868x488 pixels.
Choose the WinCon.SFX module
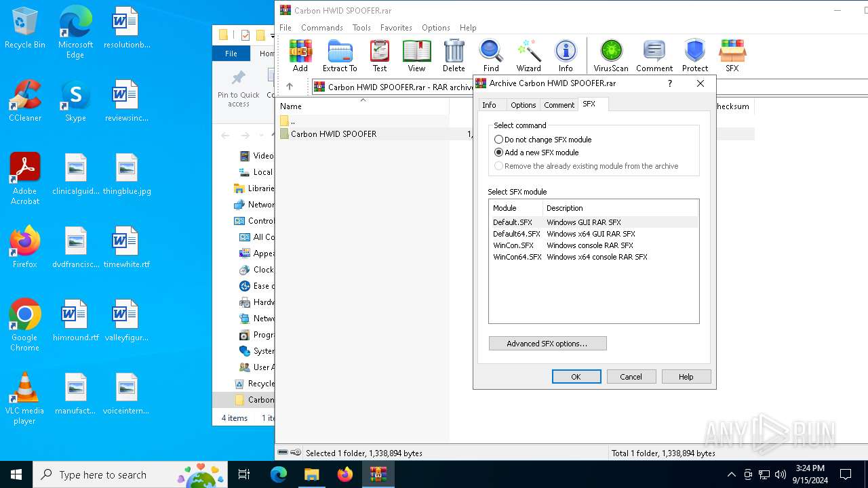(593, 245)
